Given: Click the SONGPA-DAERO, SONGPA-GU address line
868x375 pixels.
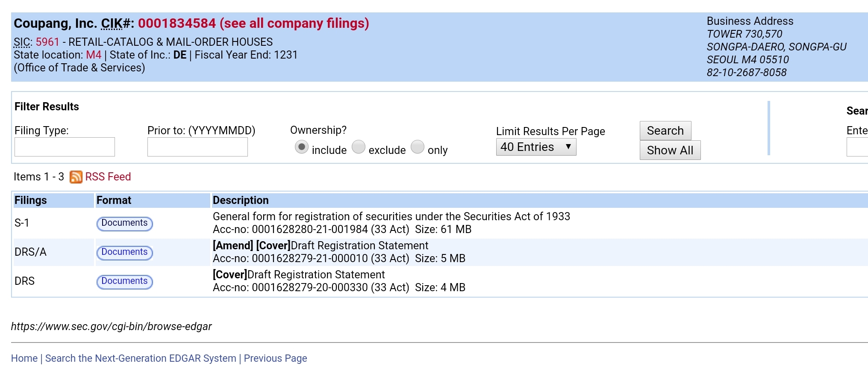Looking at the screenshot, I should (777, 47).
